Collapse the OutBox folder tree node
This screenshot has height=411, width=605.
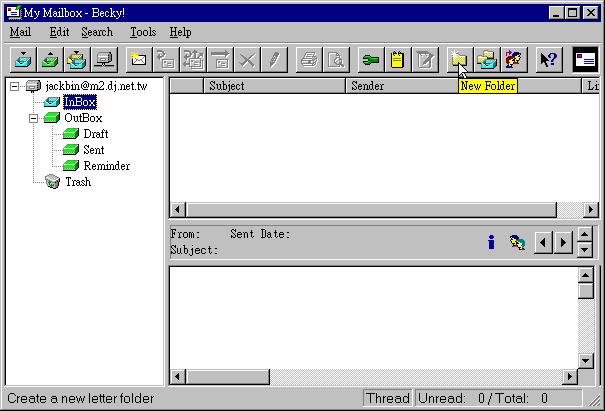pos(34,118)
